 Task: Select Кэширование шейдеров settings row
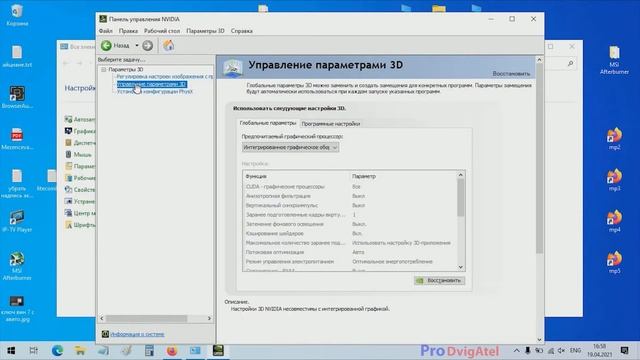point(350,233)
